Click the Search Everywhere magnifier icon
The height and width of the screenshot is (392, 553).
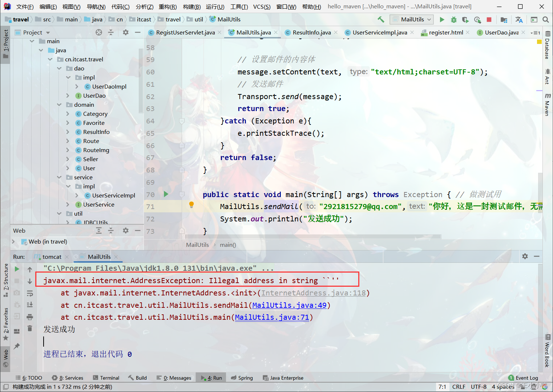[545, 20]
